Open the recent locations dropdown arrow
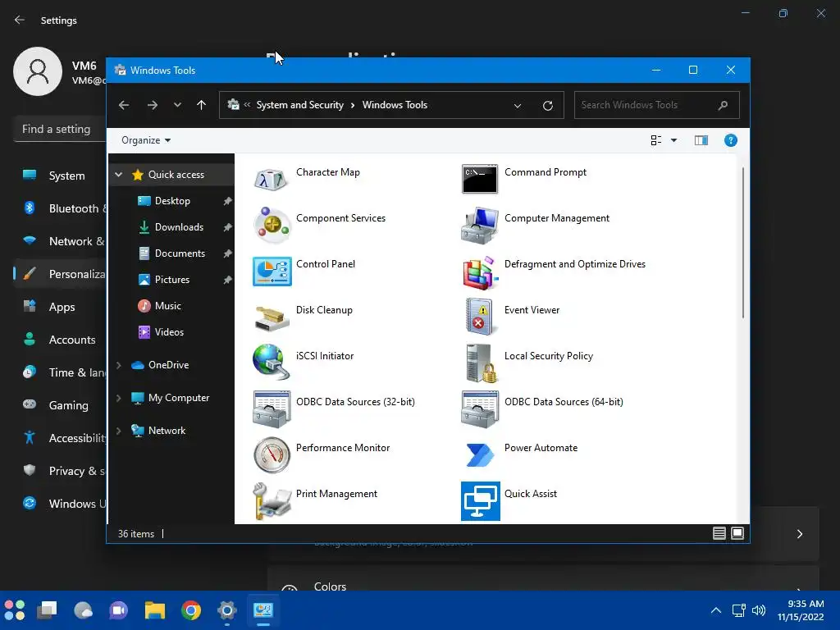840x630 pixels. (x=177, y=105)
